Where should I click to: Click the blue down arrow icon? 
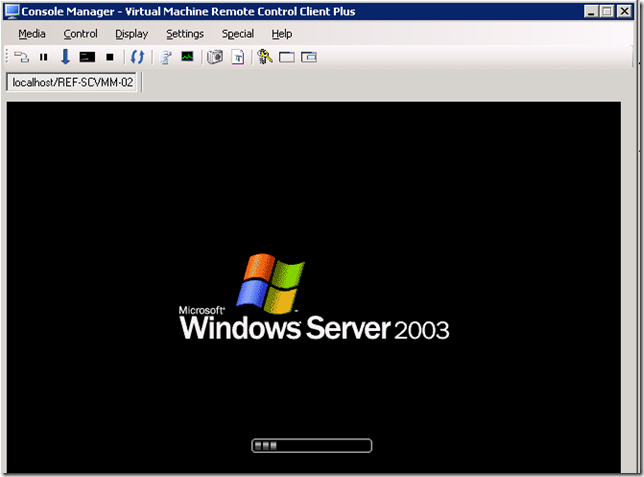pyautogui.click(x=65, y=57)
